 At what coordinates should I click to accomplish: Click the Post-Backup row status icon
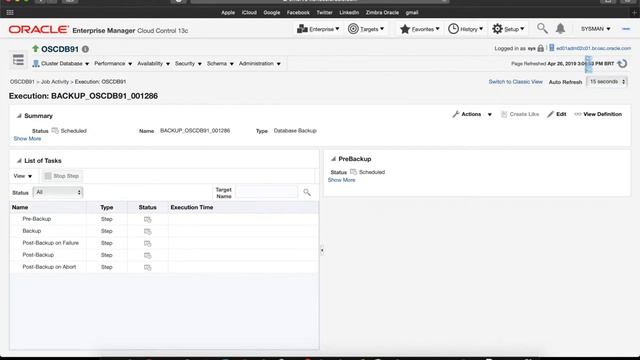coord(147,256)
